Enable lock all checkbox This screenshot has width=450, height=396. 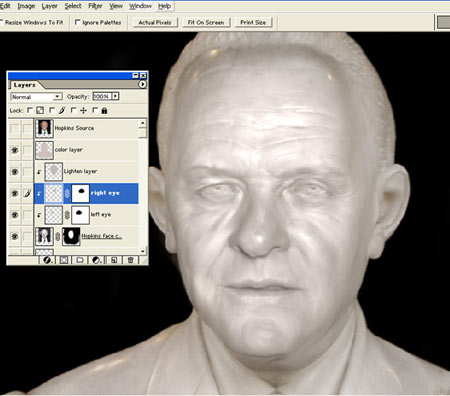pos(95,110)
